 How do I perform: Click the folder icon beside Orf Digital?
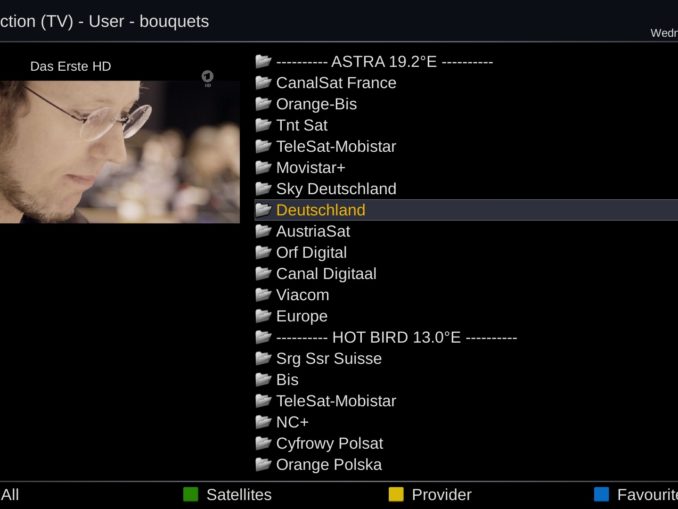tap(263, 252)
